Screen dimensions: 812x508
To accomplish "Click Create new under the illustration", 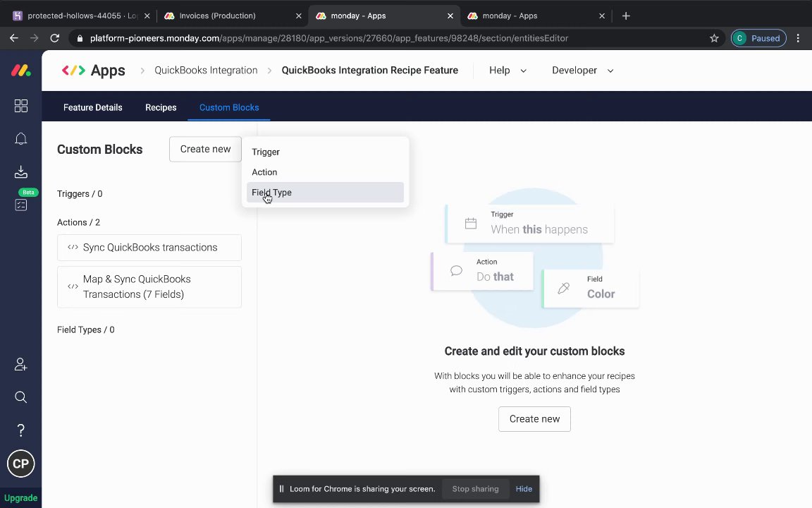I will [x=534, y=419].
